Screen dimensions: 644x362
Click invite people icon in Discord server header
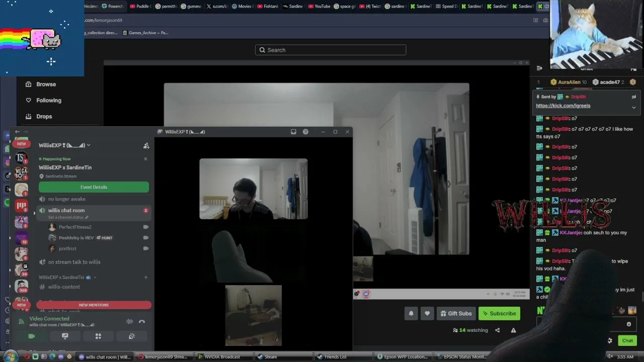click(x=146, y=146)
